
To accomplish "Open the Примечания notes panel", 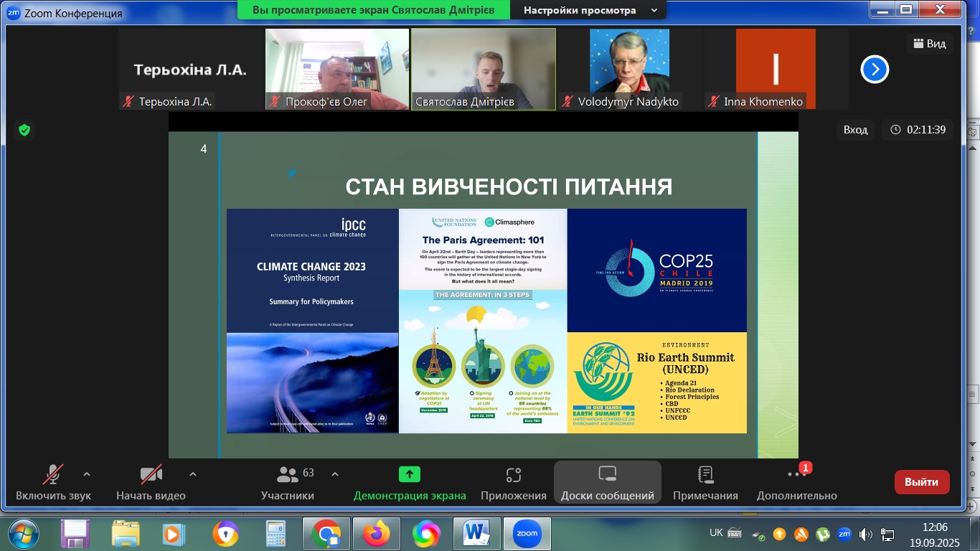I will [705, 482].
